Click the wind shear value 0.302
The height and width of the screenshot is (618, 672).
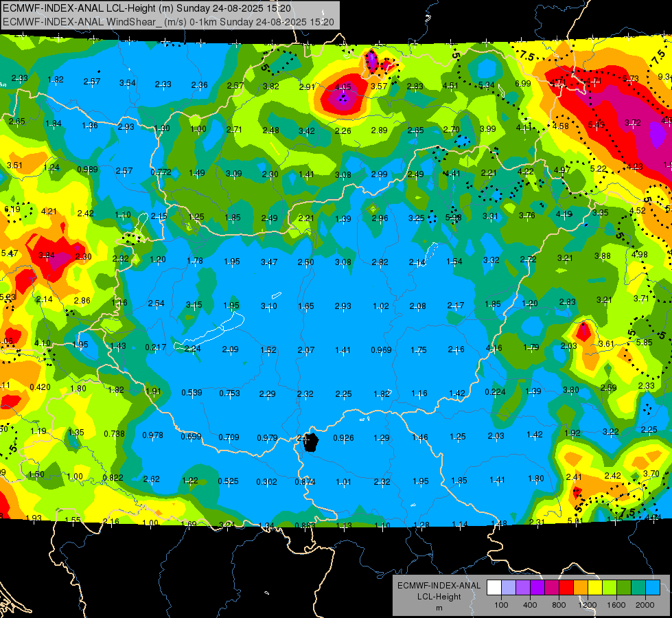pyautogui.click(x=266, y=482)
